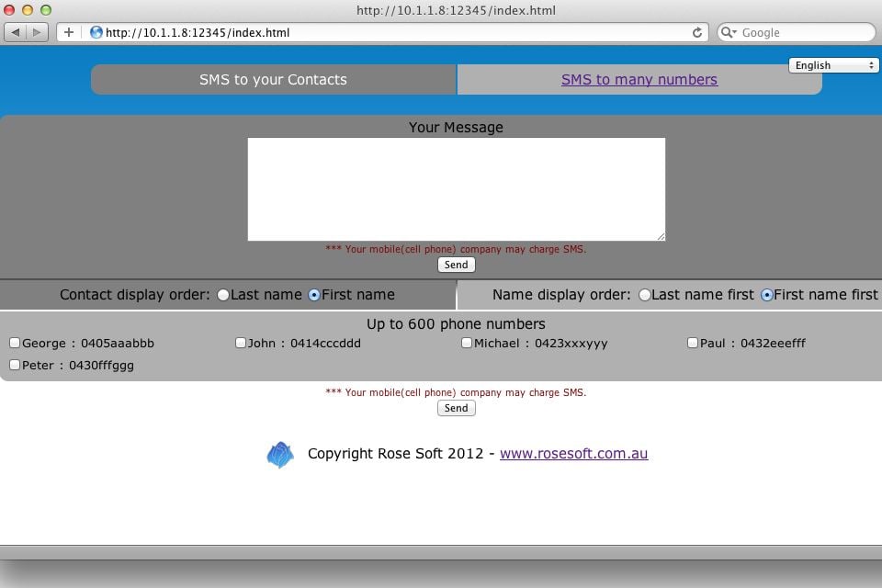Click the Send button below the contact list
This screenshot has height=588, width=882.
pyautogui.click(x=457, y=408)
